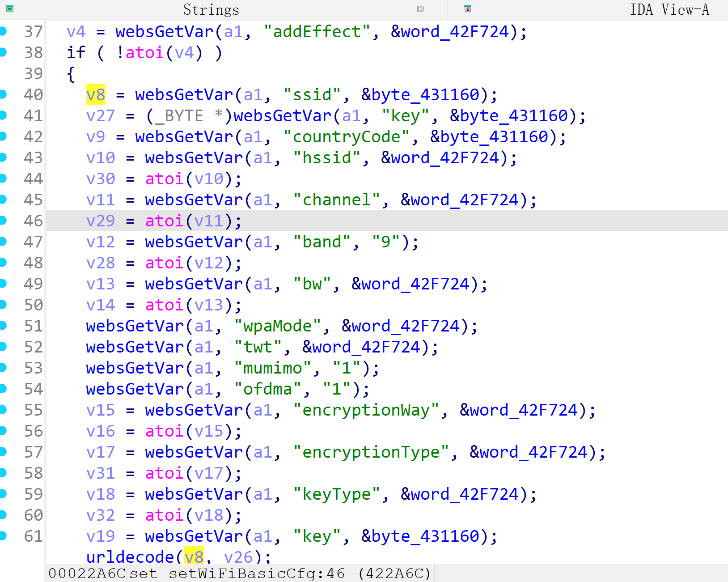Screen dimensions: 728x582
Task: Toggle breakpoint dot on line 37
Action: [3, 31]
